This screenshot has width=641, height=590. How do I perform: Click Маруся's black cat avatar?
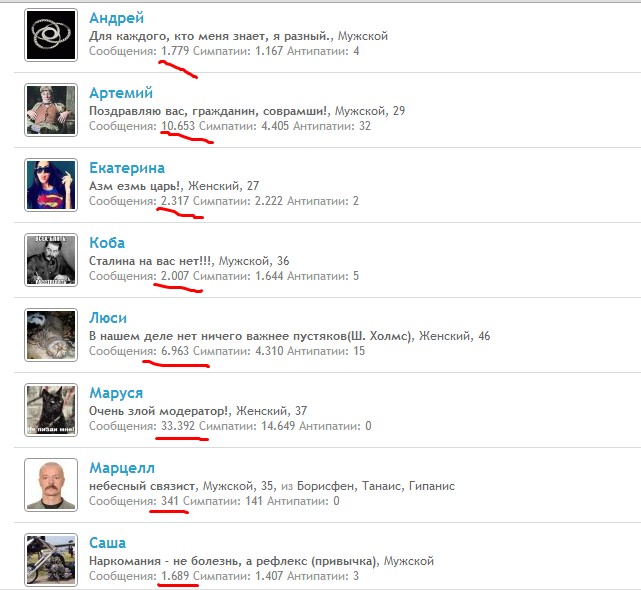tap(51, 410)
